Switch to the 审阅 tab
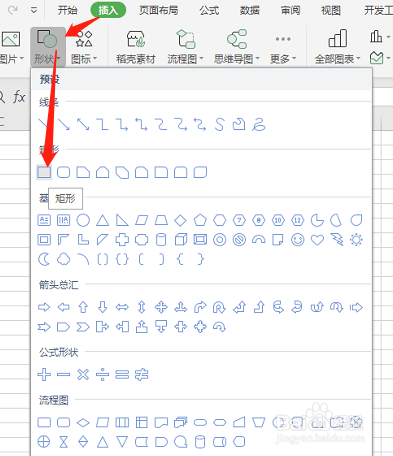Screen dimensions: 393x456 [290, 10]
